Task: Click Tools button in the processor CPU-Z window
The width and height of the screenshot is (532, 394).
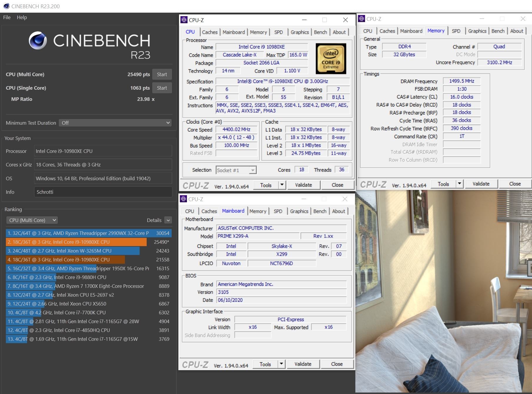Action: [x=266, y=185]
